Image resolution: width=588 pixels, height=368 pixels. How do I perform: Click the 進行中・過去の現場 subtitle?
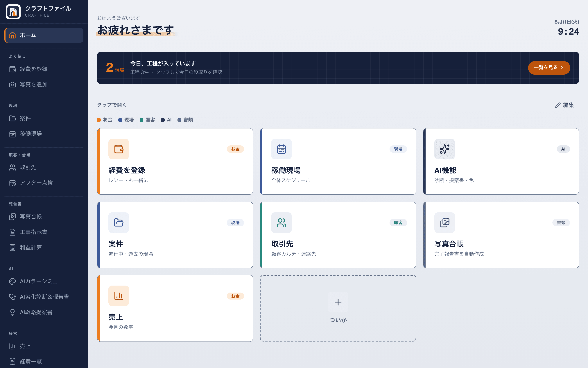click(131, 254)
